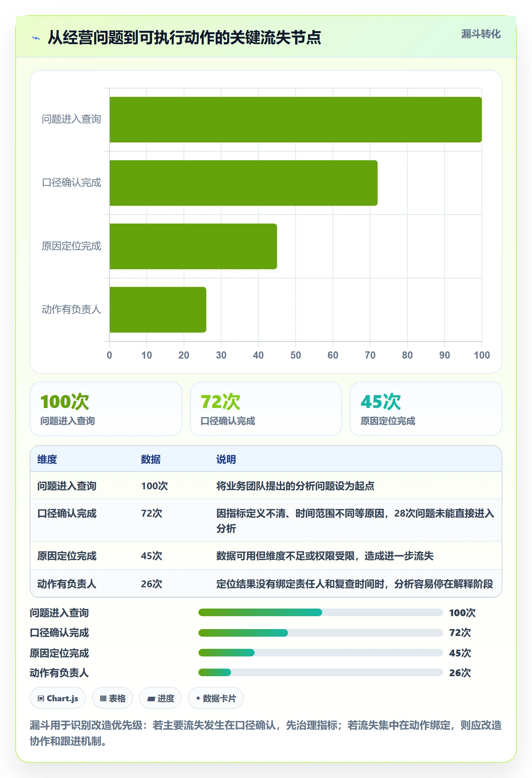Image resolution: width=532 pixels, height=778 pixels.
Task: Click the bar icon in 进度 chip
Action: tap(151, 699)
